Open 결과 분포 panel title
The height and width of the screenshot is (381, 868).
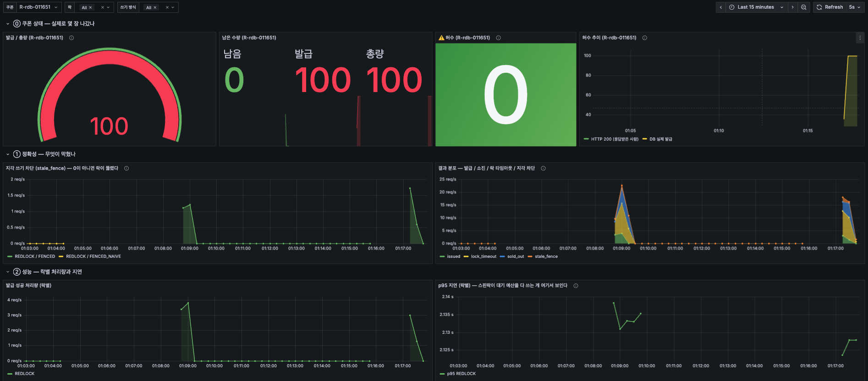[x=486, y=169]
